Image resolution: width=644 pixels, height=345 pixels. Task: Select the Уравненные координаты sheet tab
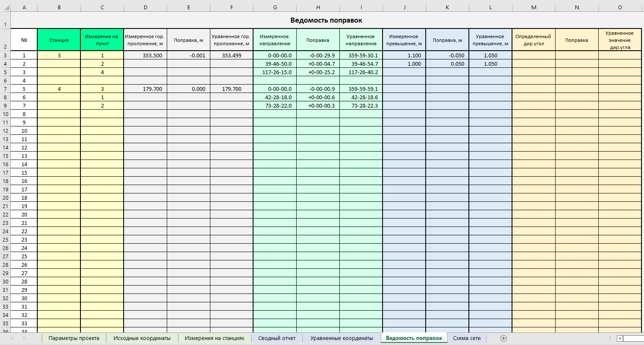pos(341,338)
